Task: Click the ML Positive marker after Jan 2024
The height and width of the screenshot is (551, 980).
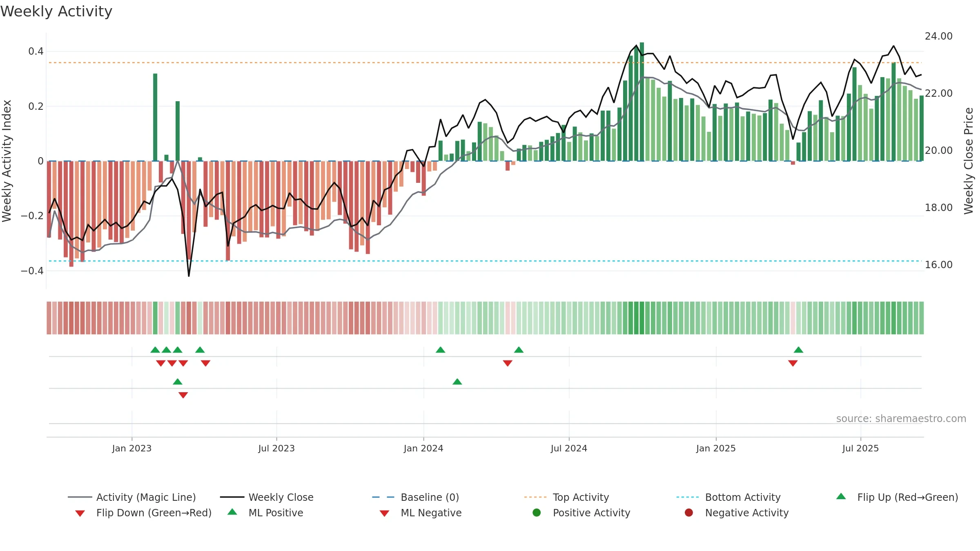Action: [457, 382]
